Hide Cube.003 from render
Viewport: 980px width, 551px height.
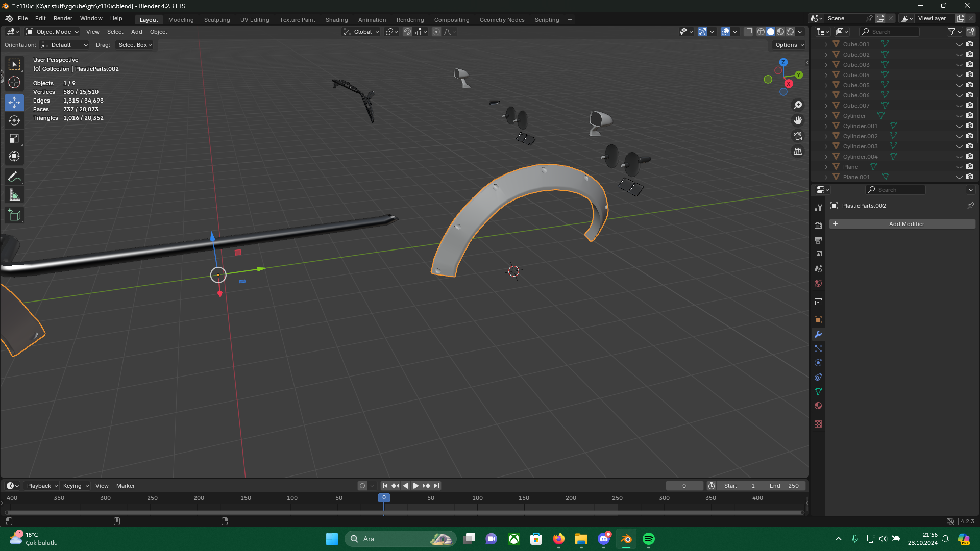tap(969, 65)
